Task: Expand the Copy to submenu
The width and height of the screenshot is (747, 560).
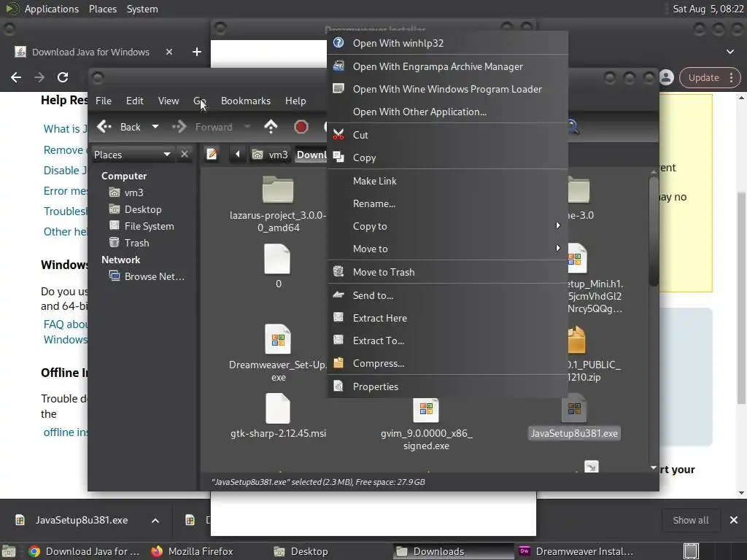Action: (447, 226)
